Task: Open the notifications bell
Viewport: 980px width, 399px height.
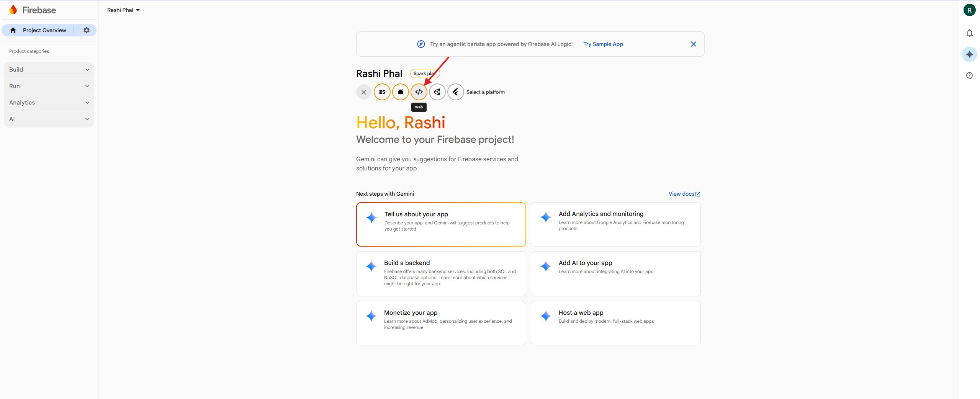Action: point(969,33)
